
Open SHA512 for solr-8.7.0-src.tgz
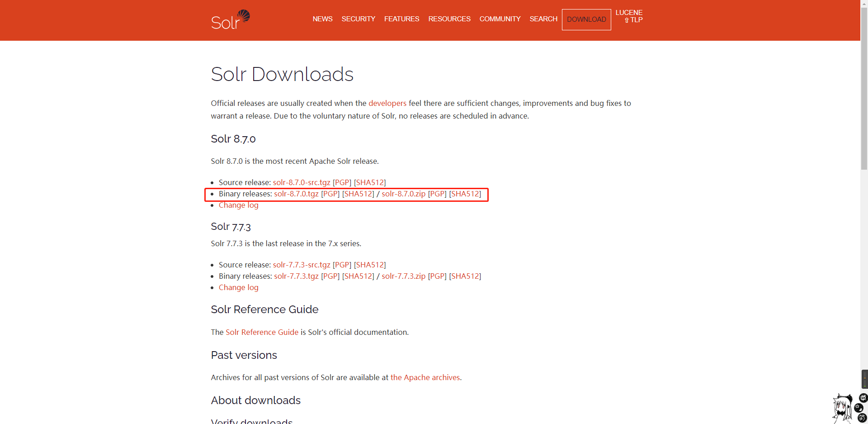pyautogui.click(x=370, y=182)
